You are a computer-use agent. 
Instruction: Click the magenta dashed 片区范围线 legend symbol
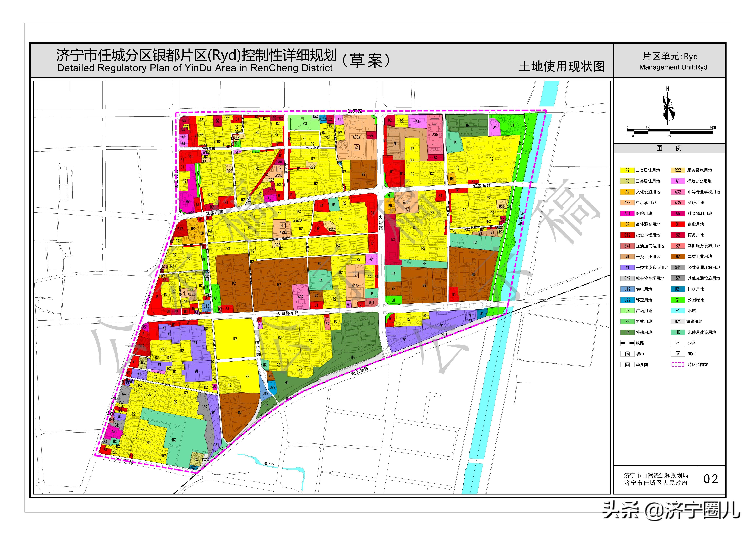pos(678,365)
